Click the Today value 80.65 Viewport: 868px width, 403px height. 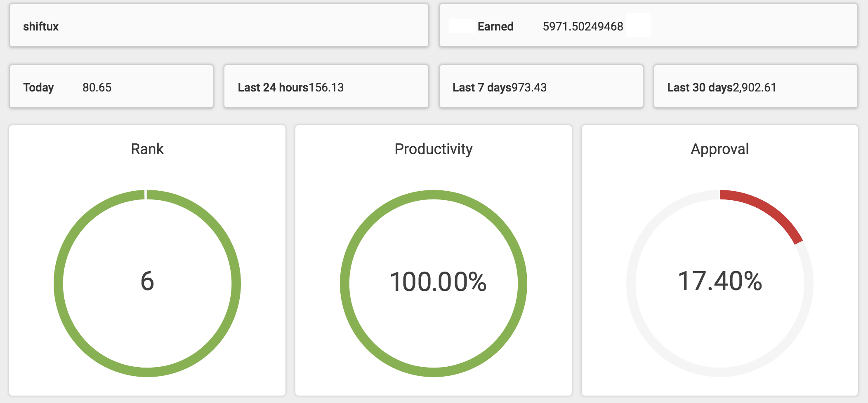(x=97, y=87)
